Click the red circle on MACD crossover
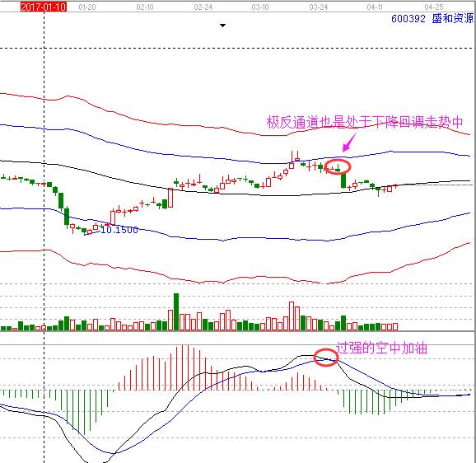The image size is (476, 463). click(x=326, y=358)
